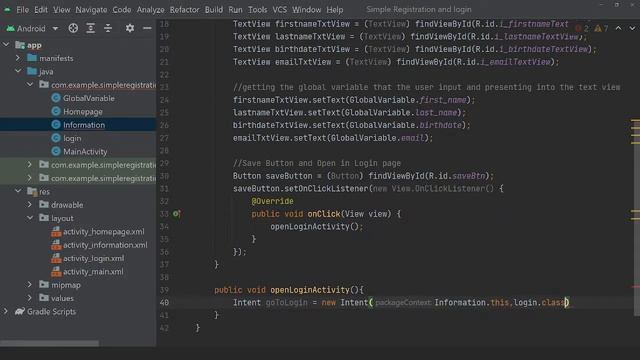
Task: Click the collapse all icon in project panel
Action: (108, 28)
